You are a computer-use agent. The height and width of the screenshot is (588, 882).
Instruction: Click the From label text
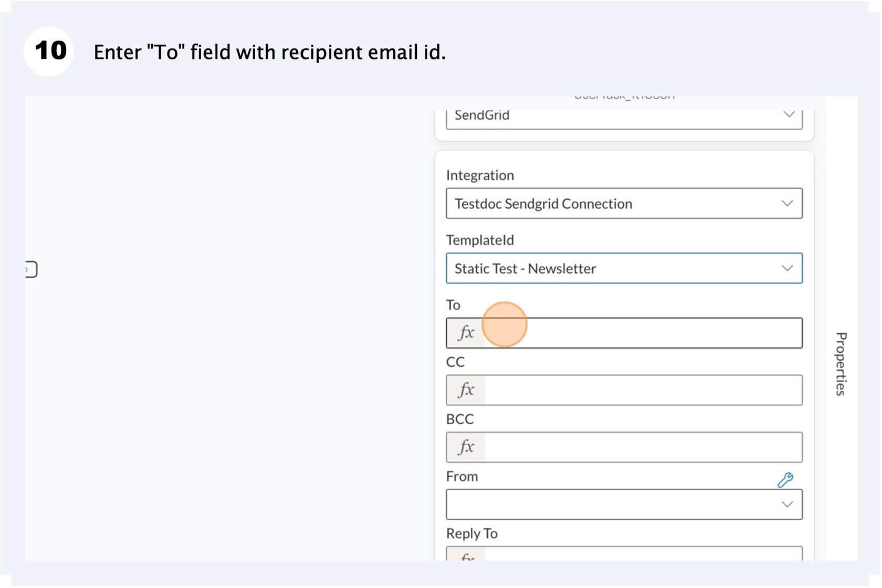pos(462,476)
